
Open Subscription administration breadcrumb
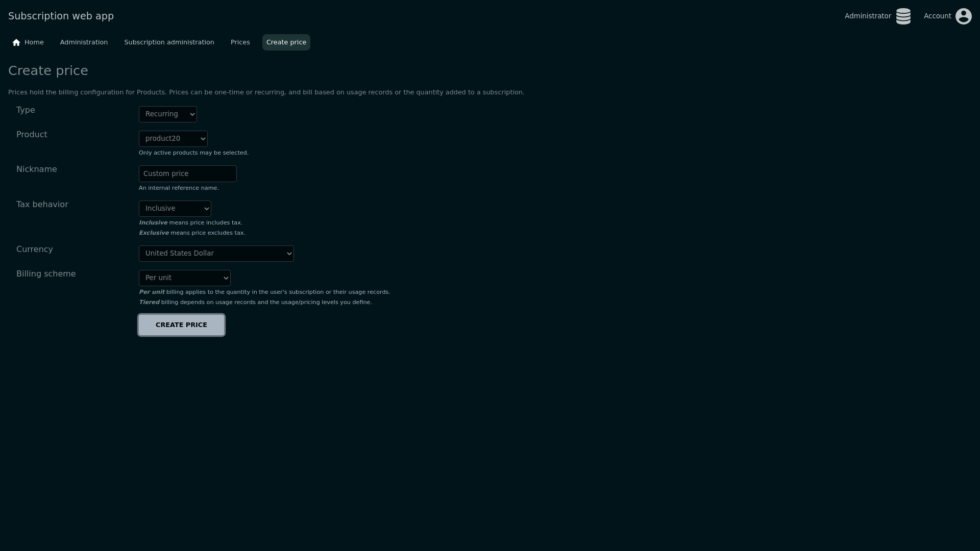click(169, 42)
